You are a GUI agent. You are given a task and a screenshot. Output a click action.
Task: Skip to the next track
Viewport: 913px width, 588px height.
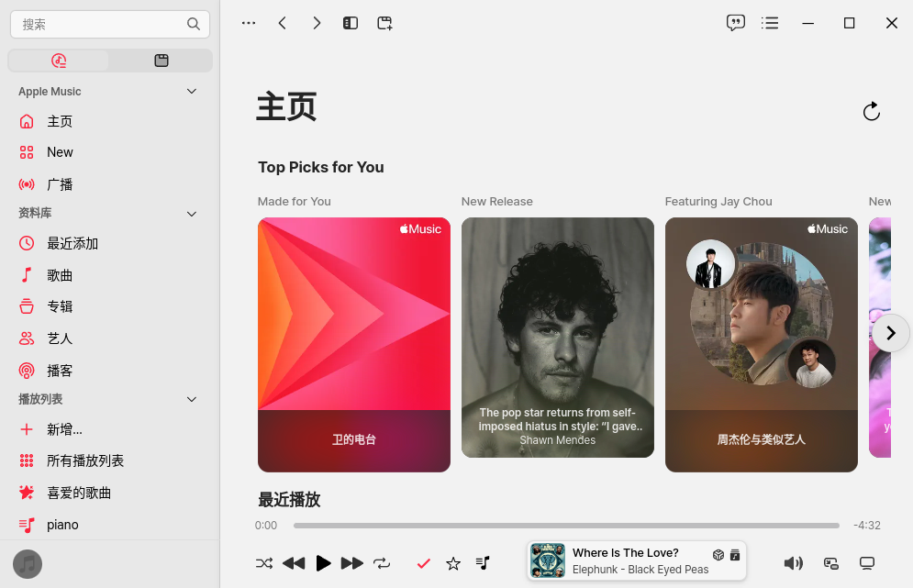coord(351,563)
